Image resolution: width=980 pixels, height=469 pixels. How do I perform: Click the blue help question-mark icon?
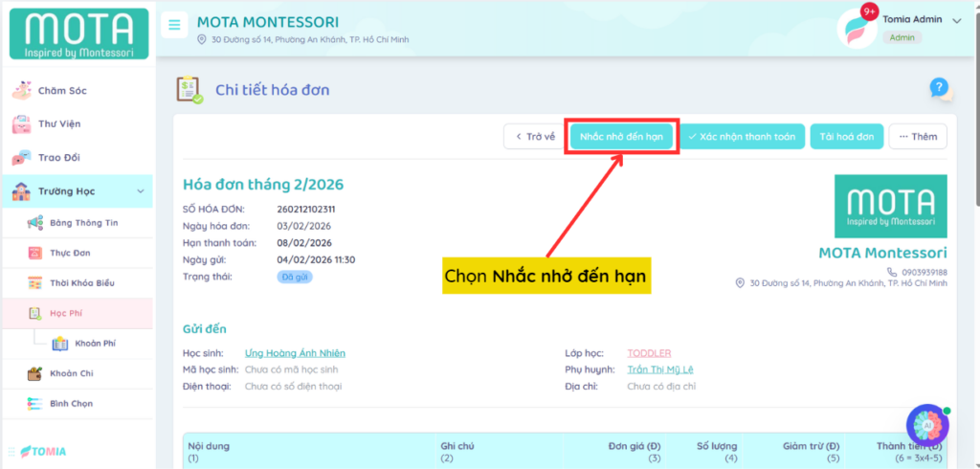[940, 89]
